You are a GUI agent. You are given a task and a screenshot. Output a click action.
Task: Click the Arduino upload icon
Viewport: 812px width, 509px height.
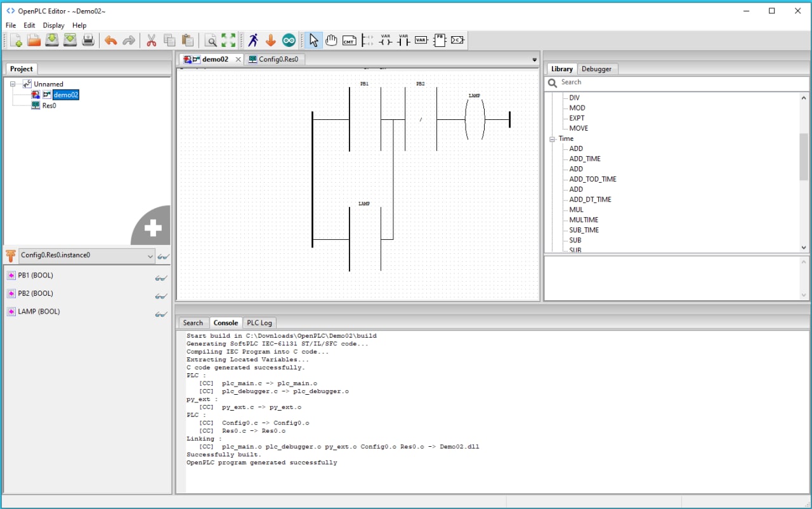(x=289, y=41)
